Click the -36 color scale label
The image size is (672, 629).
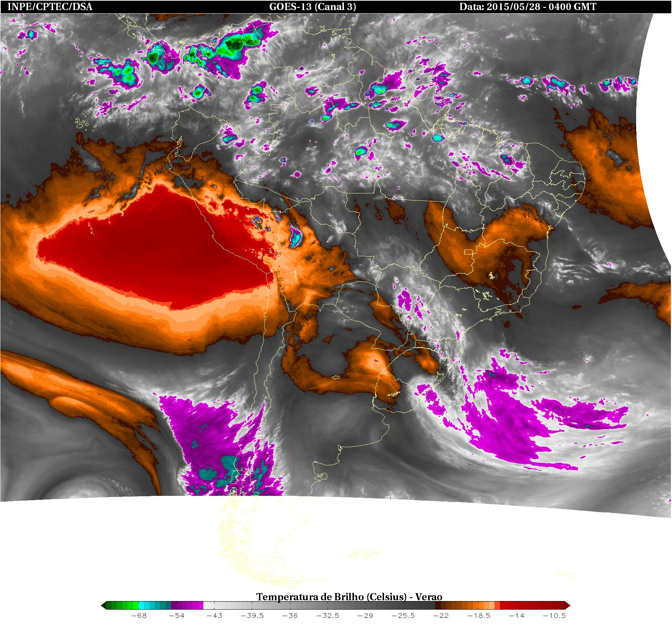tap(290, 616)
